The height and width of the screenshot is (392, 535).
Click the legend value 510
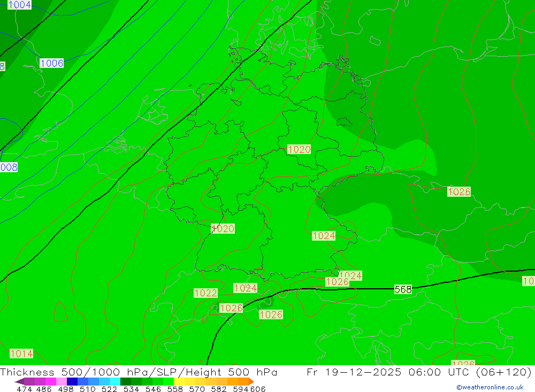click(88, 389)
